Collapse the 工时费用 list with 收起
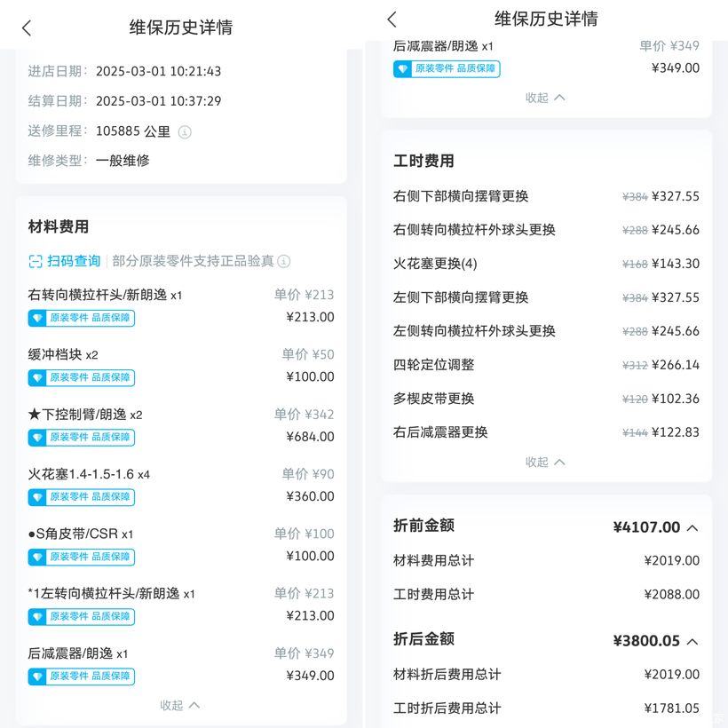Image resolution: width=728 pixels, height=728 pixels. 545,462
